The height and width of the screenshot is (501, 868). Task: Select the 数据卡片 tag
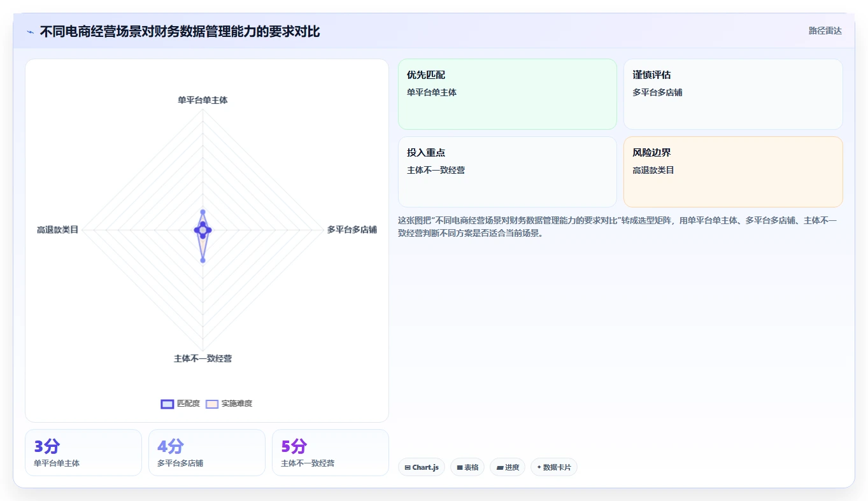tap(554, 467)
